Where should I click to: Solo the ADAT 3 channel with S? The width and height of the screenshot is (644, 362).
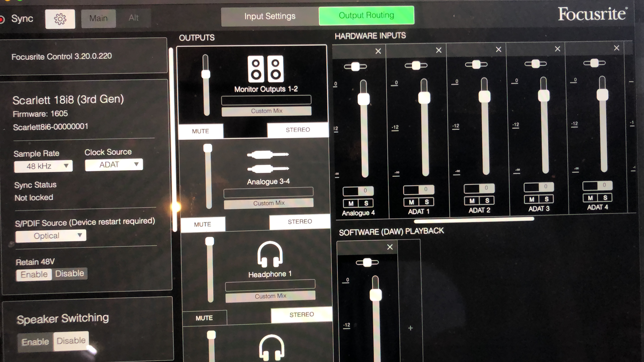(547, 199)
